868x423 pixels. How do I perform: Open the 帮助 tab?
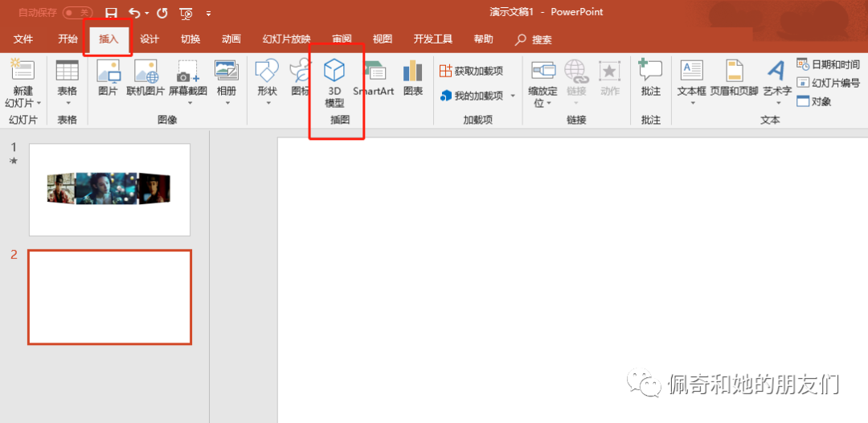click(483, 39)
